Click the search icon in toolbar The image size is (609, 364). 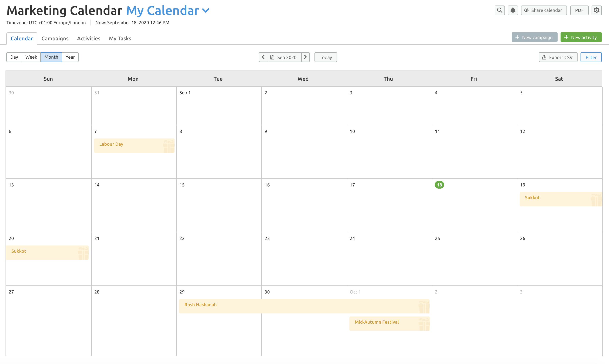[500, 10]
